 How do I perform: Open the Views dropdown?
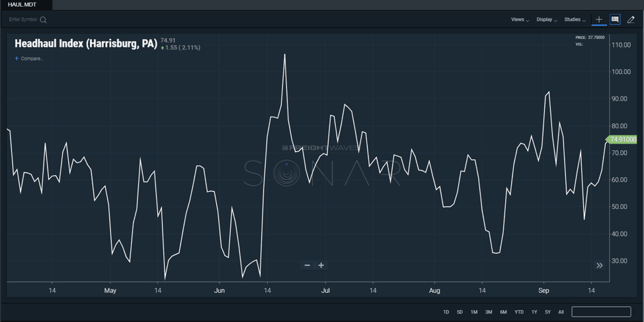pos(520,20)
